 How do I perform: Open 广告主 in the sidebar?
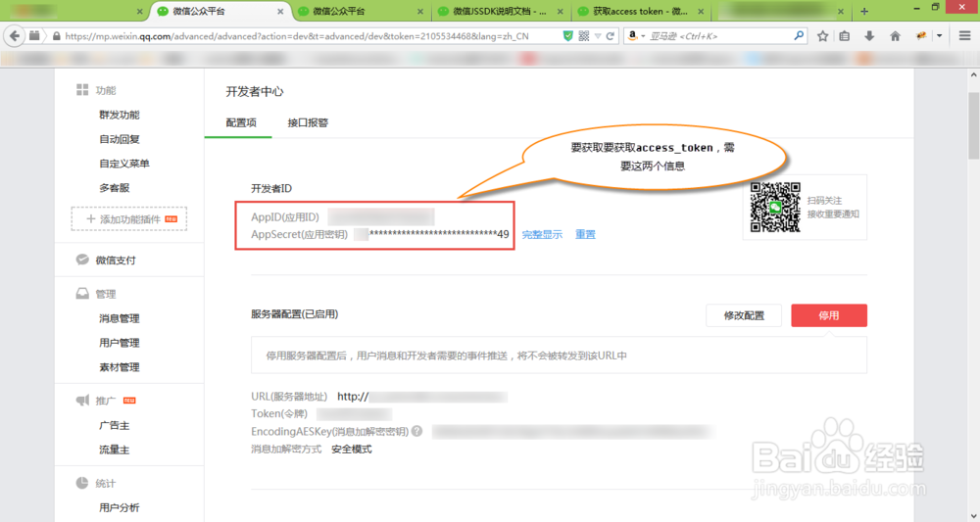pyautogui.click(x=115, y=425)
